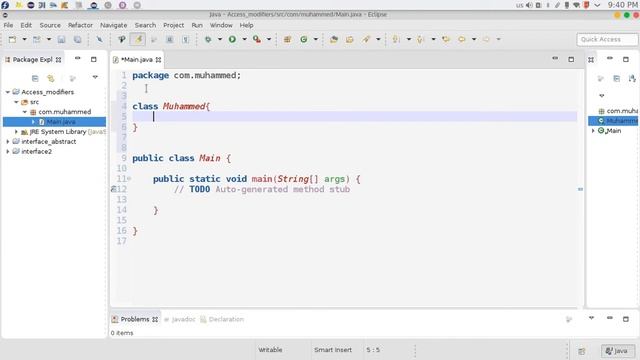This screenshot has width=640, height=360.
Task: Minimize the Package Explorer view
Action: [78, 59]
